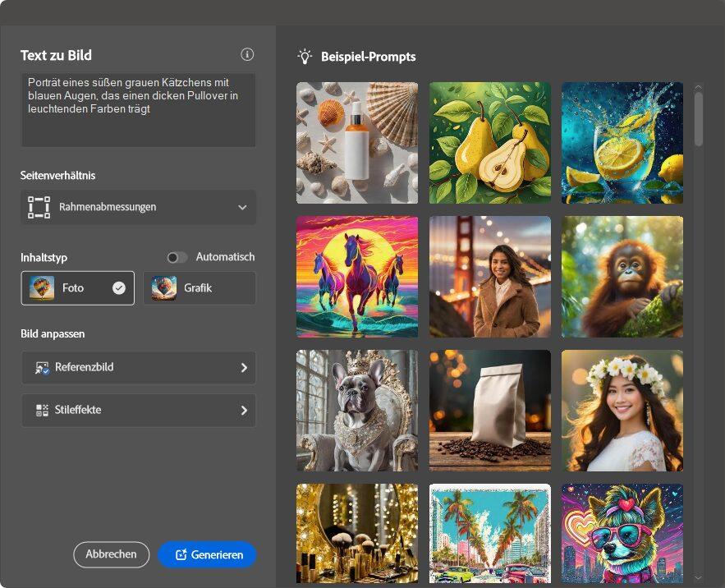Expand the Referenzbild section arrow
Image resolution: width=725 pixels, height=588 pixels.
244,368
